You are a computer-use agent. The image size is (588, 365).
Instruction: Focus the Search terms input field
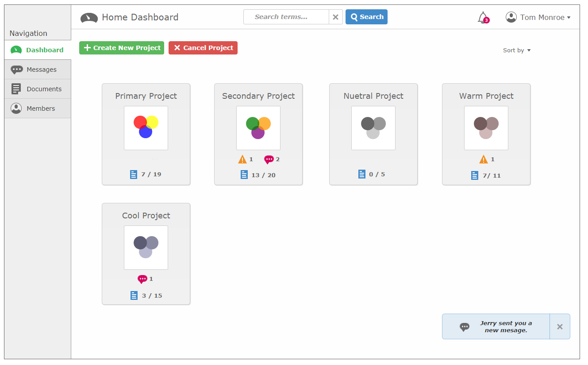[x=286, y=17]
